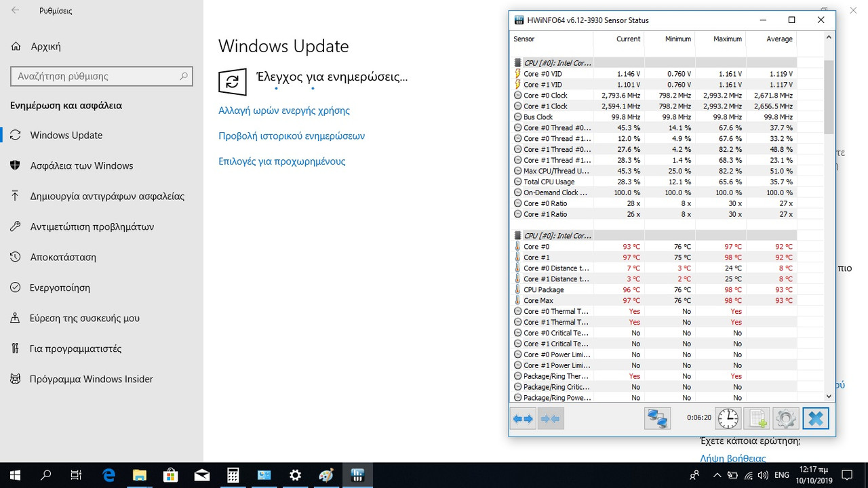Click the Minimum column header
868x488 pixels.
[x=669, y=39]
